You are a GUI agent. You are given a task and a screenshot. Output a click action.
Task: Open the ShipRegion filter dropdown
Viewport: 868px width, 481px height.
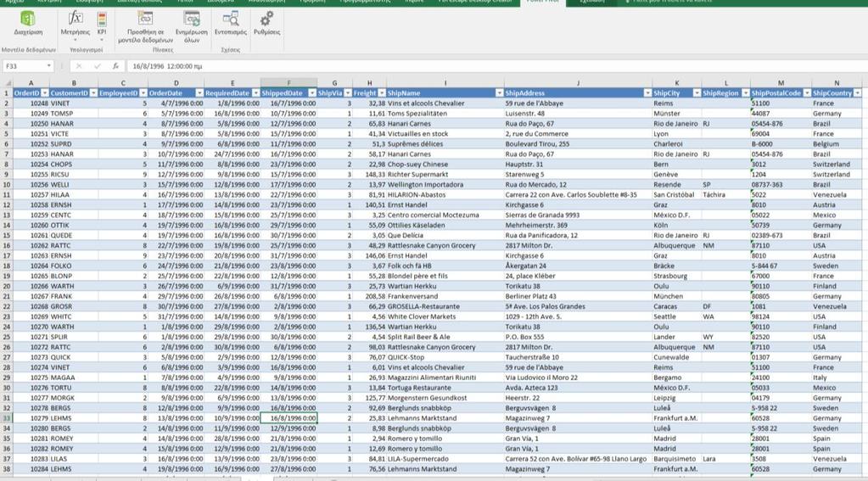coord(746,93)
